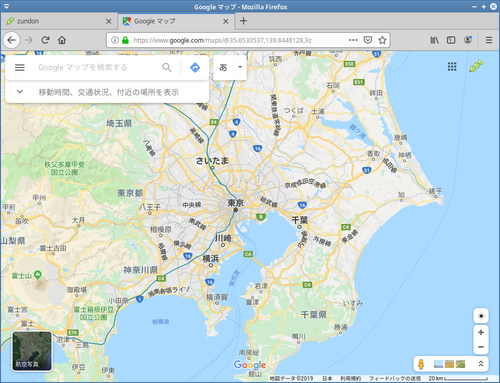This screenshot has width=500, height=383.
Task: Click the 秩父多摩甲斐国立公園 park label
Action: (64, 168)
